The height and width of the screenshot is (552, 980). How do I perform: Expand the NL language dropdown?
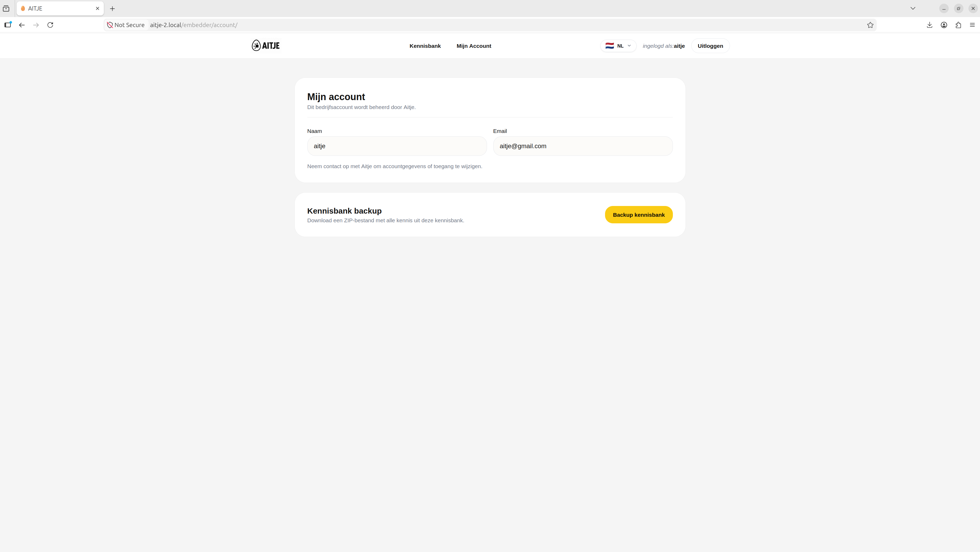point(618,46)
